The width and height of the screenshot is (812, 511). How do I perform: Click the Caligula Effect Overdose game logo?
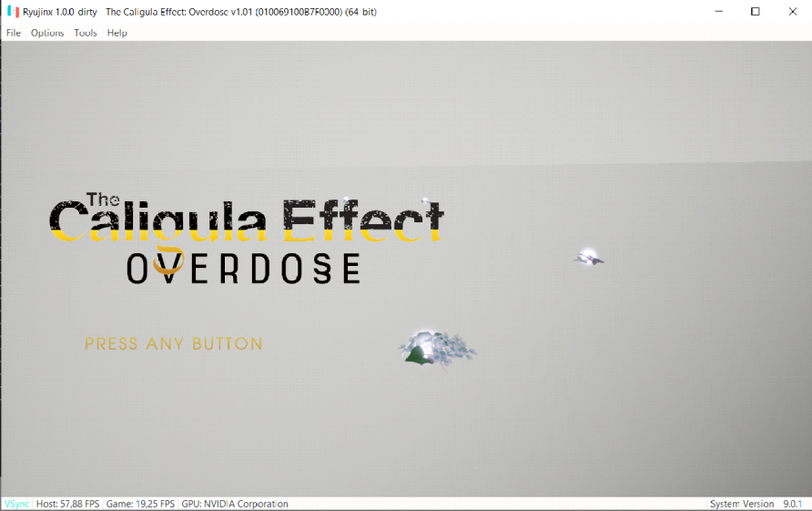247,238
